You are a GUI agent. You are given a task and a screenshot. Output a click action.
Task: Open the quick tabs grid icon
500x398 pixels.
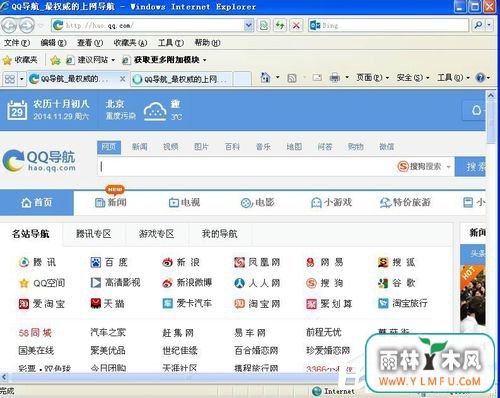click(10, 79)
